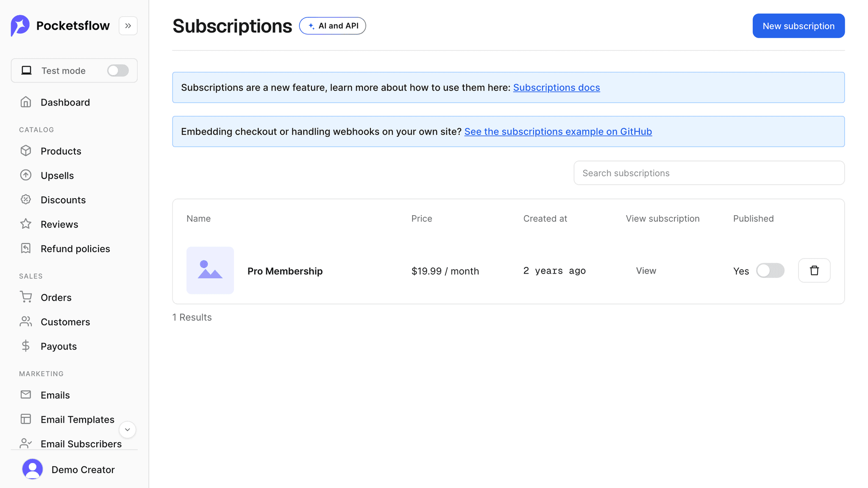Click the AI and API badge
Screen dimensions: 868x488
333,26
